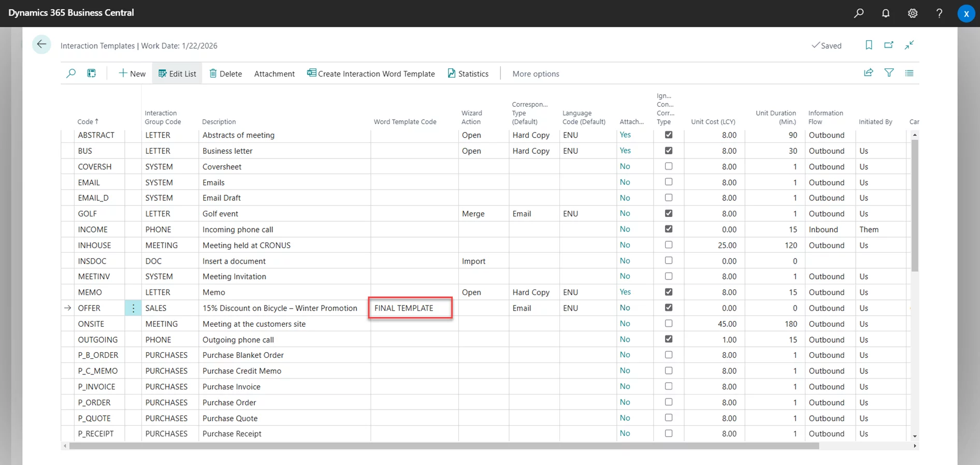Click Create Interaction Word Template
Viewport: 980px width, 465px height.
(x=371, y=74)
